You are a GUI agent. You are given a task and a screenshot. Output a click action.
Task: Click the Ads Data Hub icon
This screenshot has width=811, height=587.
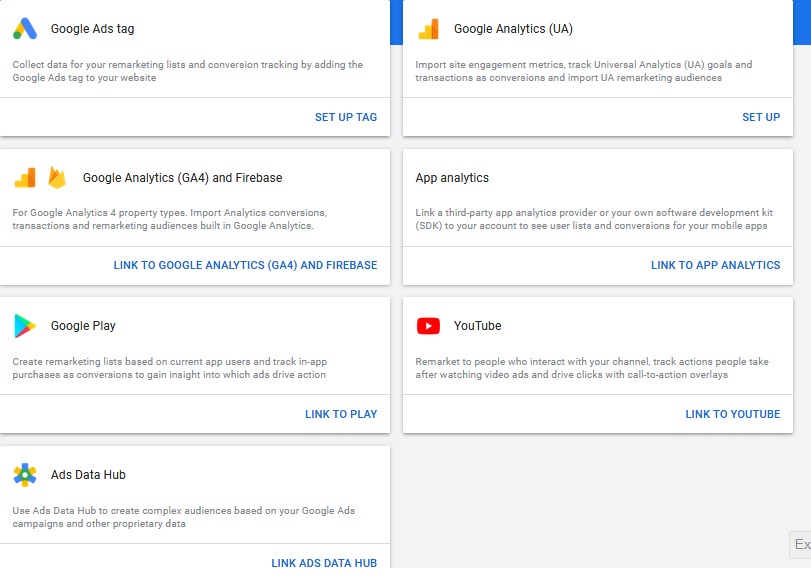click(25, 475)
